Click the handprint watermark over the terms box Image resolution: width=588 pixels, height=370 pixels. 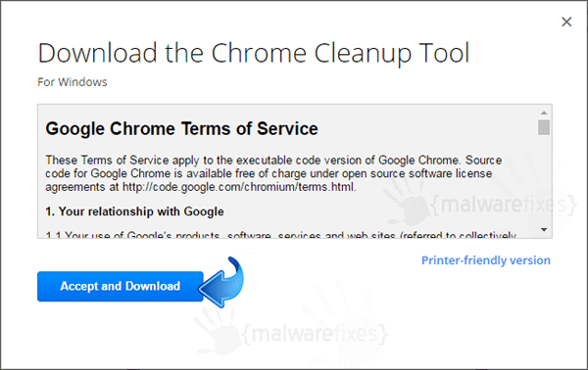(407, 202)
